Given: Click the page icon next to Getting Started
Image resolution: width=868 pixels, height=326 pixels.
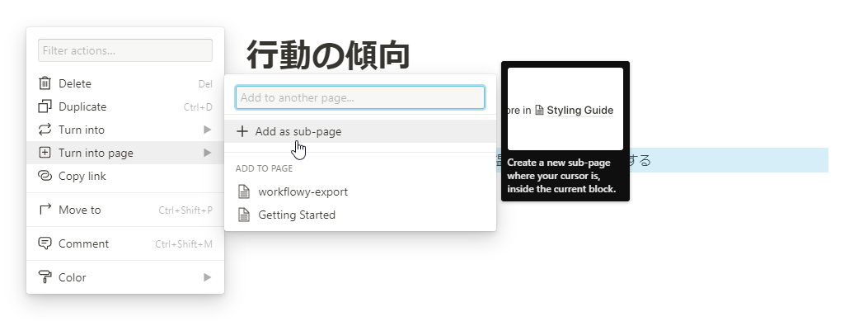Looking at the screenshot, I should click(x=244, y=215).
